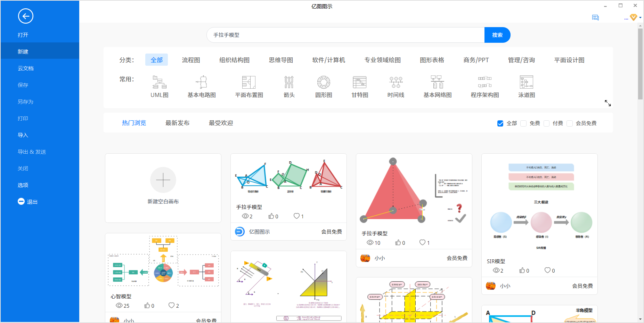Toggle the 全部 filter checkbox
This screenshot has height=323, width=644.
click(x=500, y=123)
